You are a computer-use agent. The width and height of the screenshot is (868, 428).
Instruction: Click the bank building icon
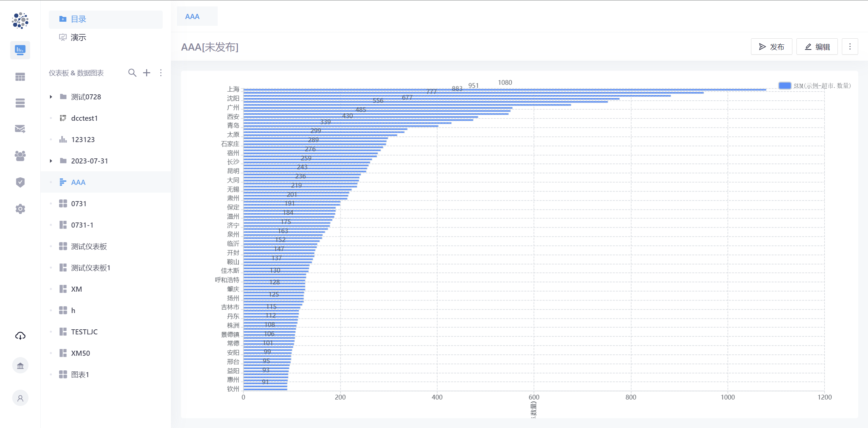coord(20,366)
